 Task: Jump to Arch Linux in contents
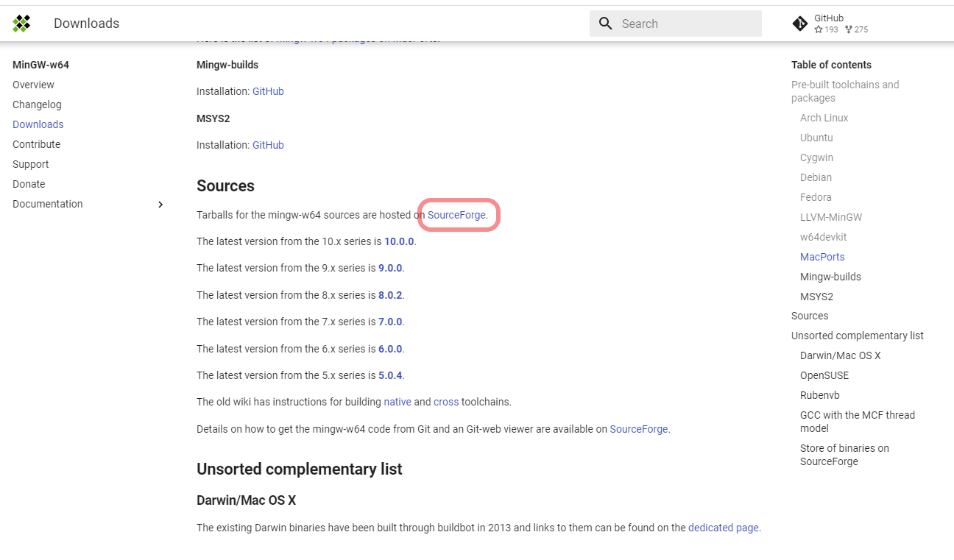tap(824, 118)
